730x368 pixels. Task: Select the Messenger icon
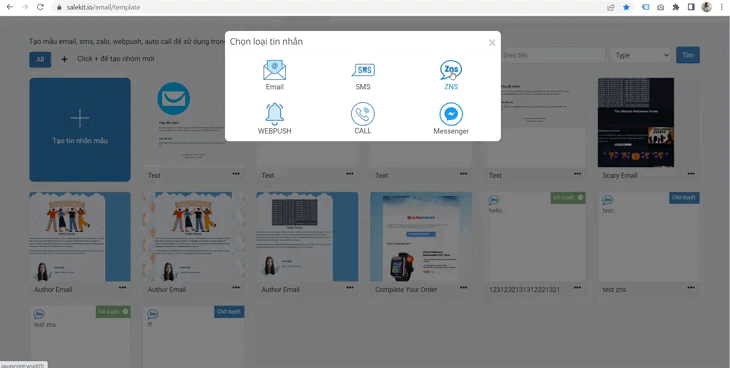tap(451, 114)
